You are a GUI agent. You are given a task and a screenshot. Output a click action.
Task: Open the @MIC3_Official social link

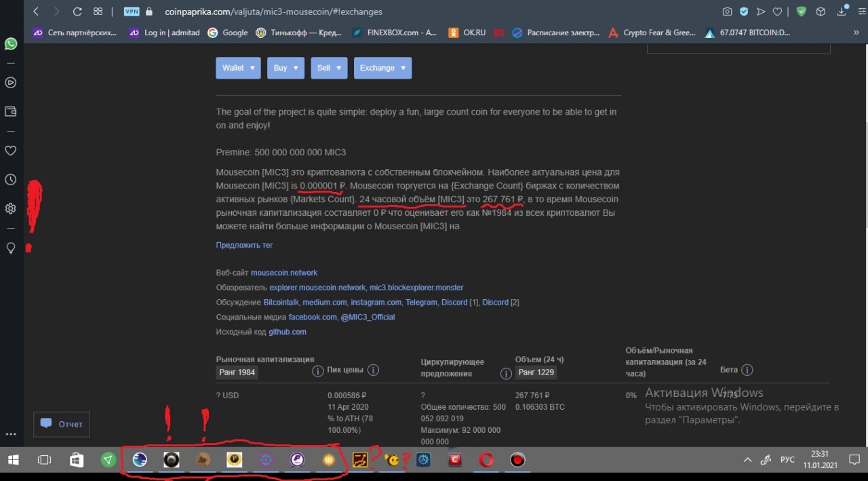[368, 318]
